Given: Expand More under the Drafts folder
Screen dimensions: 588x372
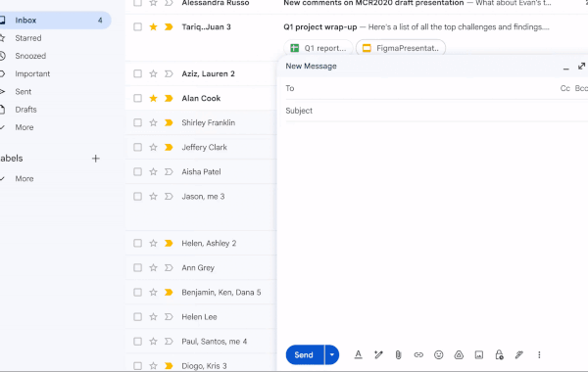Looking at the screenshot, I should [24, 127].
